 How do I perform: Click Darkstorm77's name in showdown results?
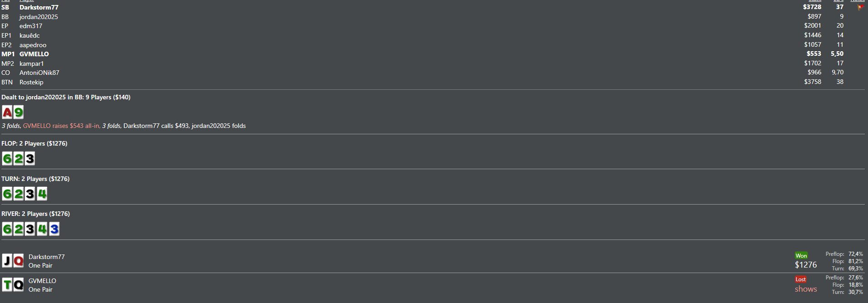point(47,257)
